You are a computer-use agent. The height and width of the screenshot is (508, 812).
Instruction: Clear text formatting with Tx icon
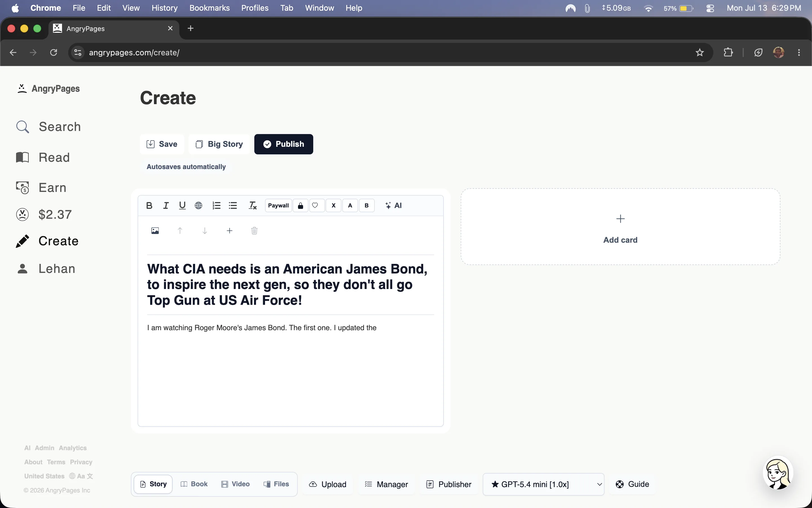[x=253, y=205]
